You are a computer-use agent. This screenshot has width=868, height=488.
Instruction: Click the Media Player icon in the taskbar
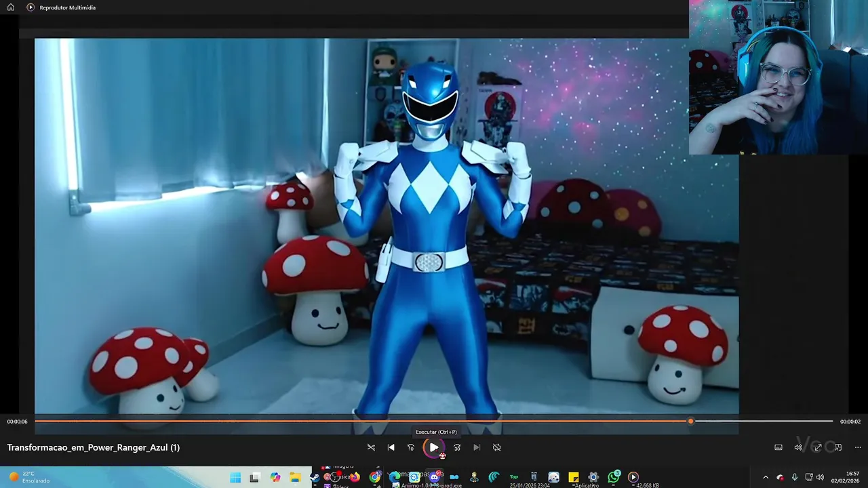(x=633, y=477)
